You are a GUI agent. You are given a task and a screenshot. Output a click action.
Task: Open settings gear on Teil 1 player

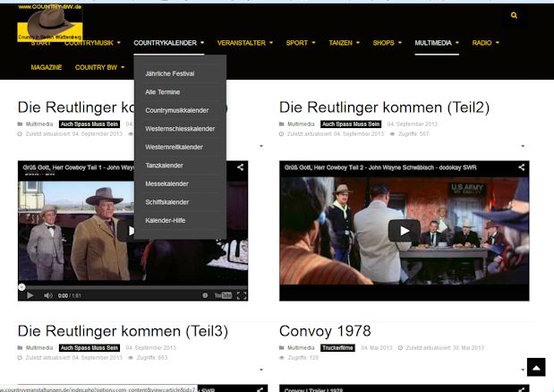pyautogui.click(x=205, y=295)
